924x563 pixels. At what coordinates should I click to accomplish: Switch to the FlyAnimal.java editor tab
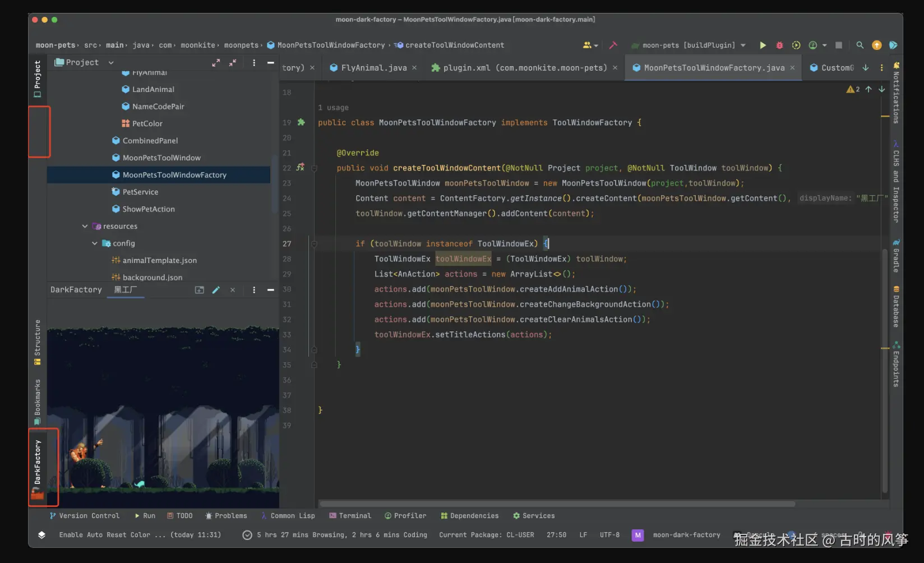coord(373,68)
